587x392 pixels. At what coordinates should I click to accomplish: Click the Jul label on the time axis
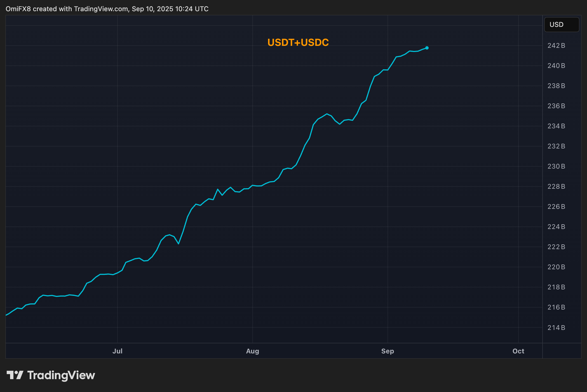click(118, 351)
